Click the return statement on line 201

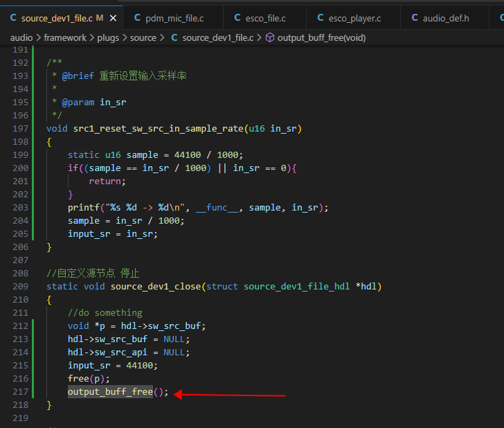point(107,181)
